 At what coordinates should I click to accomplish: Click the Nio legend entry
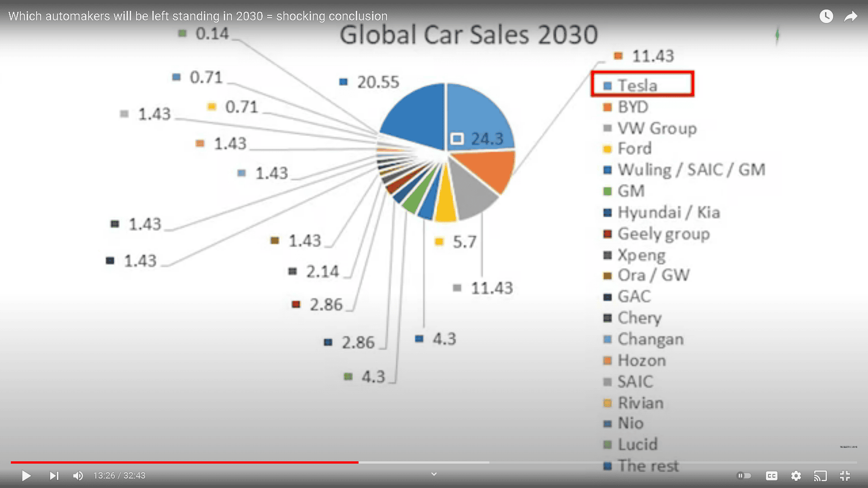[x=623, y=423]
